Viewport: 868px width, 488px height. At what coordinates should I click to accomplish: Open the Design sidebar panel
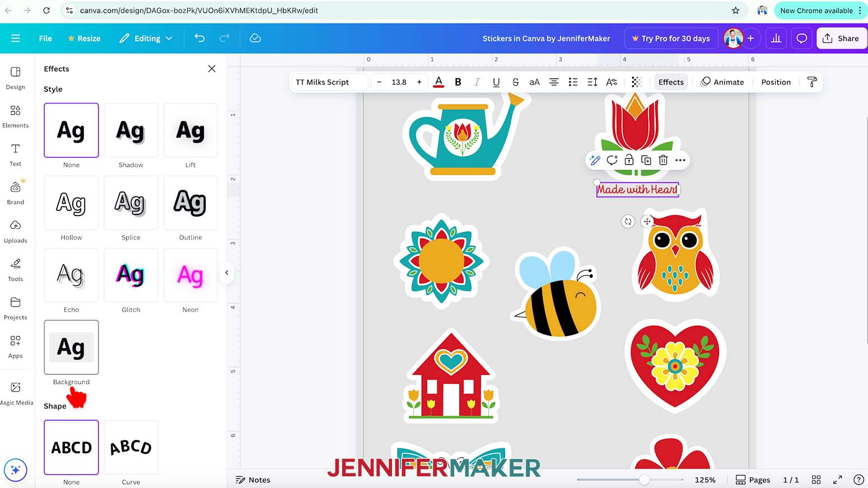[x=16, y=78]
